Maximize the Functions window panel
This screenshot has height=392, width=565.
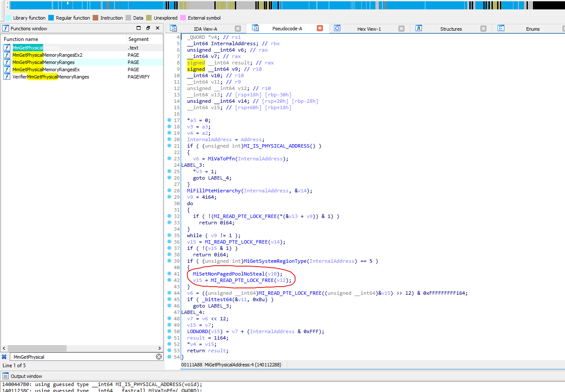point(138,28)
